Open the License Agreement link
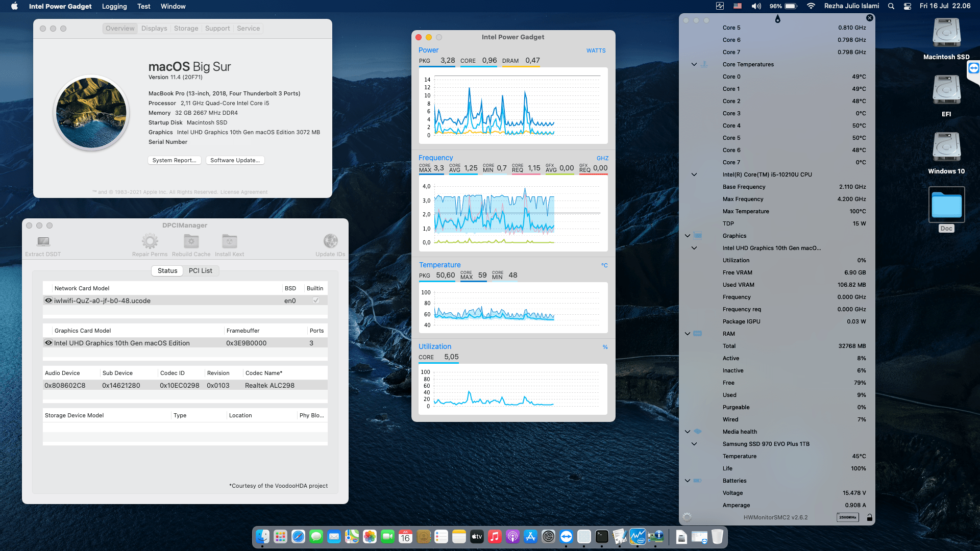980x551 pixels. 244,192
